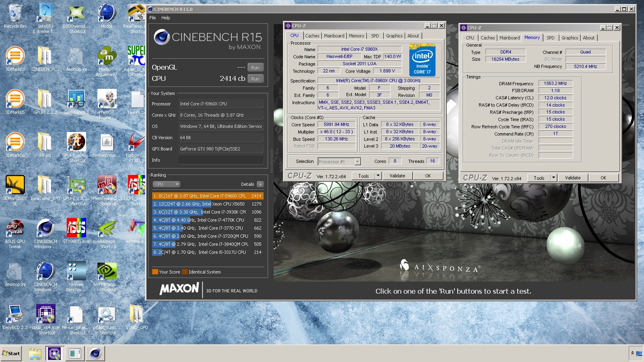Open the Hodor desktop icon
Screen dimensions: 644x362
pyautogui.click(x=106, y=16)
